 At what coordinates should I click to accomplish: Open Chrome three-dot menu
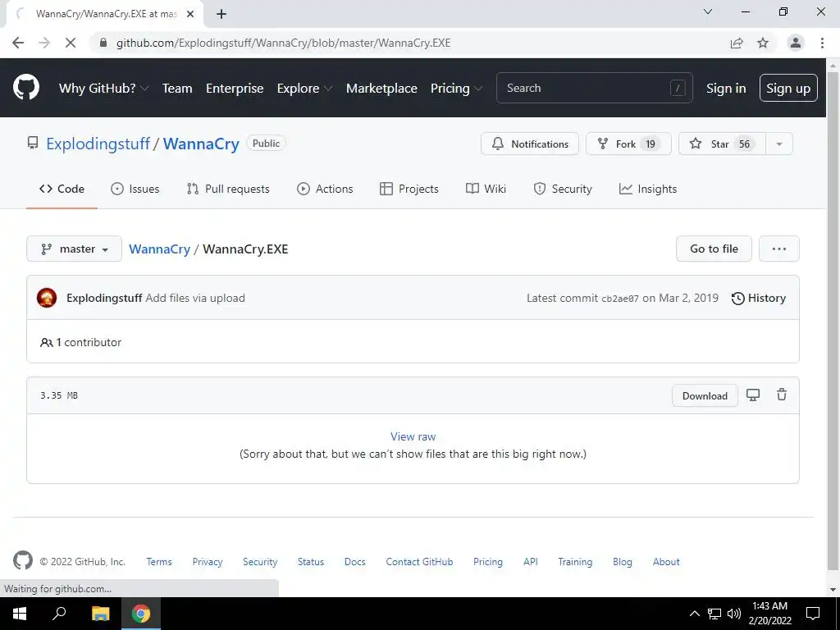click(822, 43)
